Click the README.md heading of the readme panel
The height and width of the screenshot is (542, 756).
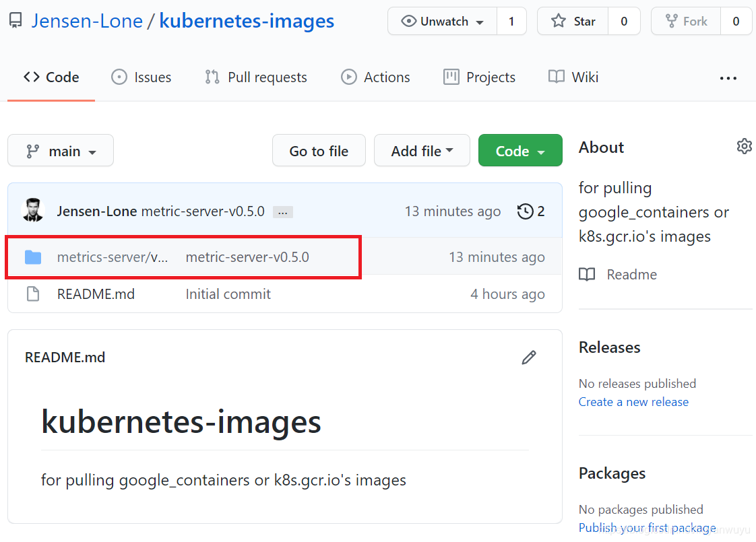65,357
